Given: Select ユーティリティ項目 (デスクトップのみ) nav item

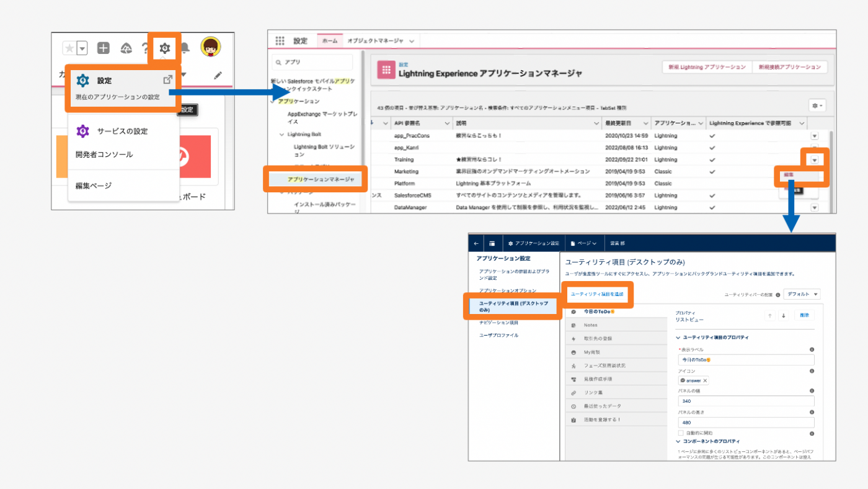Looking at the screenshot, I should click(514, 306).
